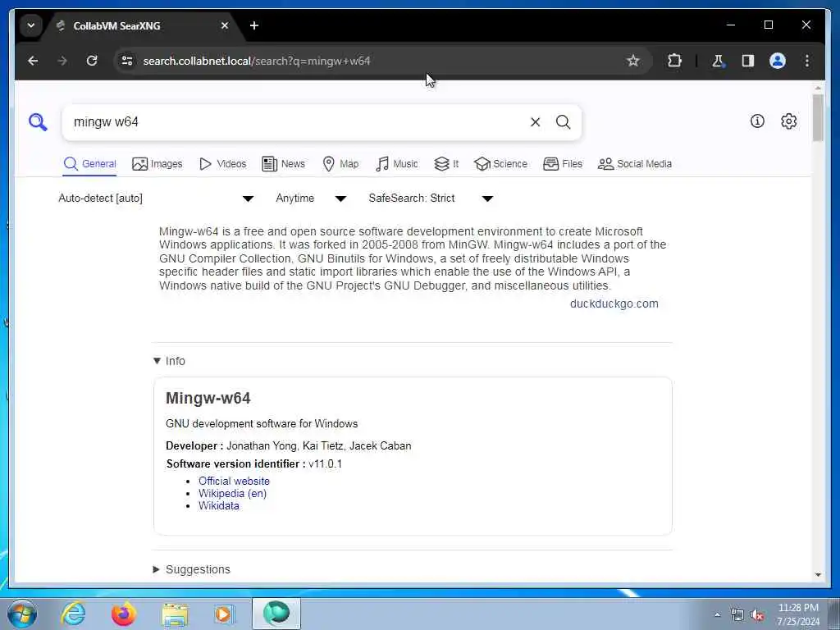
Task: Click the version text v11.0.1
Action: click(x=325, y=464)
